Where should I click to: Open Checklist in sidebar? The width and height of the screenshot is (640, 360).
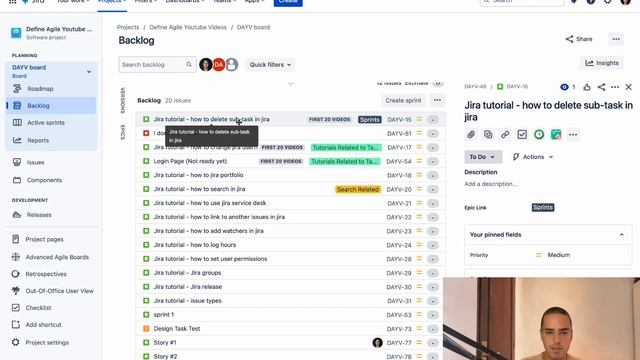(38, 308)
